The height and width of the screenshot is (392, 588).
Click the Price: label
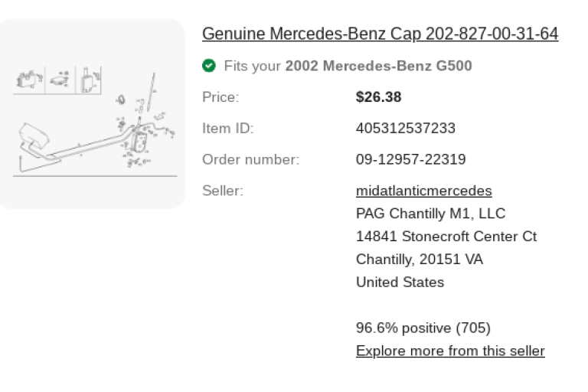220,97
